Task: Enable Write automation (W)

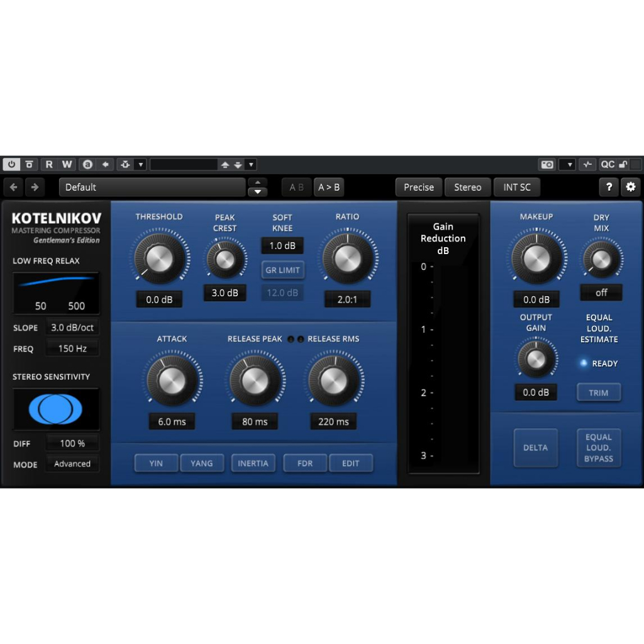Action: tap(67, 164)
